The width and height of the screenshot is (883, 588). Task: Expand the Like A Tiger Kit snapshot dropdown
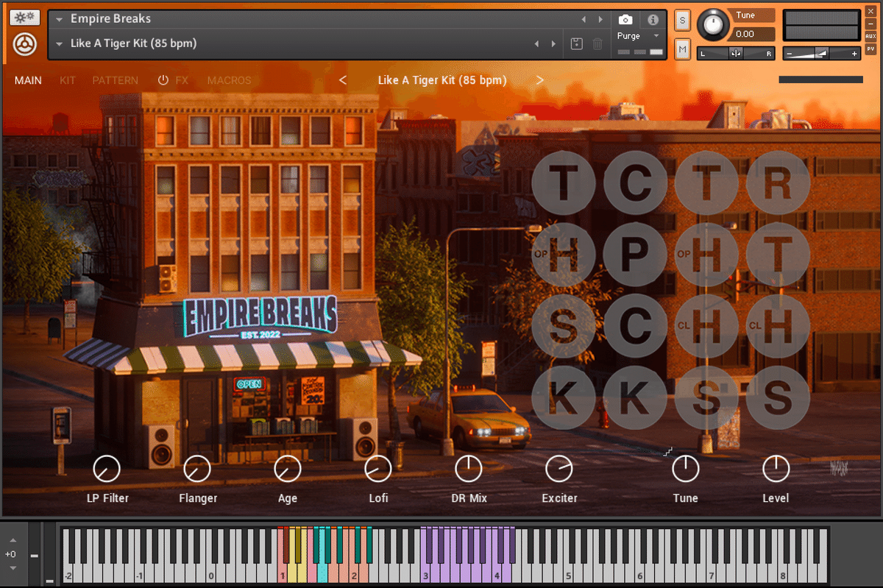point(59,43)
